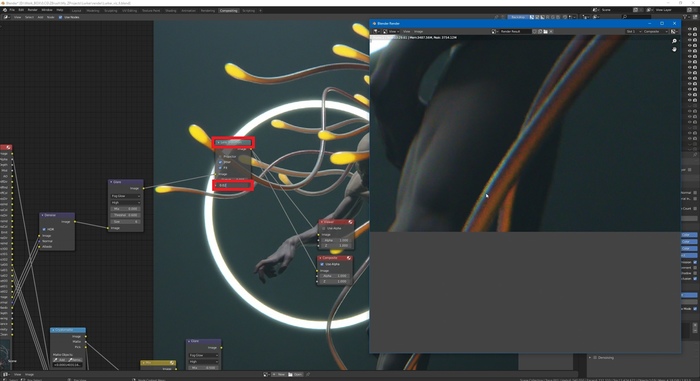Screen dimensions: 700x381
Task: Toggle fake user shield icon for Render Result
Action: tap(535, 31)
